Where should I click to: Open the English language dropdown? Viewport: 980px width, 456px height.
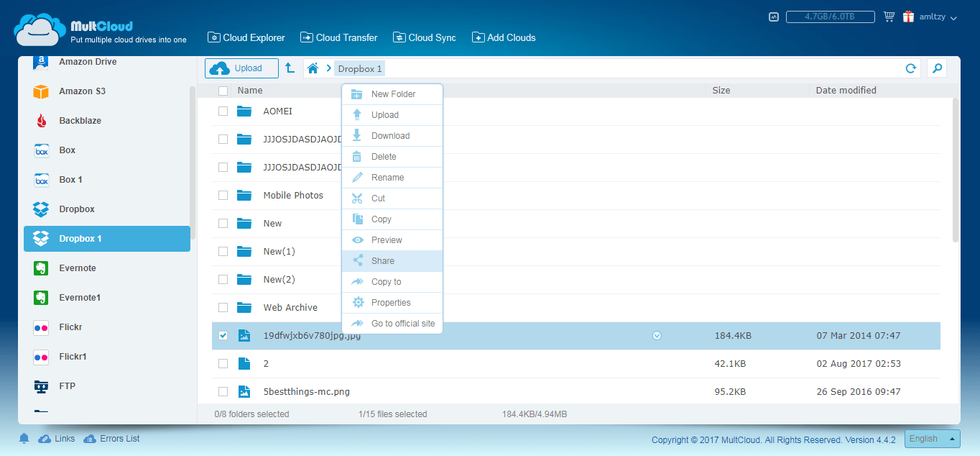(x=933, y=439)
